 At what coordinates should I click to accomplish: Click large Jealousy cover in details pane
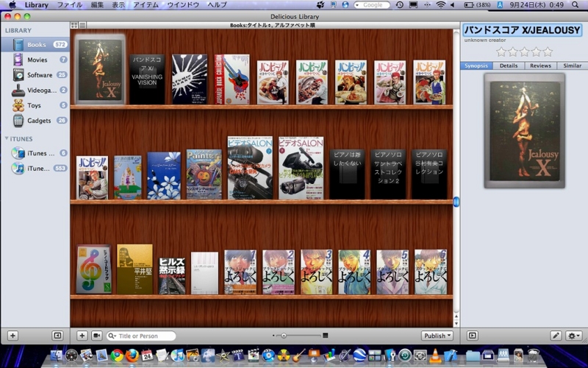click(524, 131)
